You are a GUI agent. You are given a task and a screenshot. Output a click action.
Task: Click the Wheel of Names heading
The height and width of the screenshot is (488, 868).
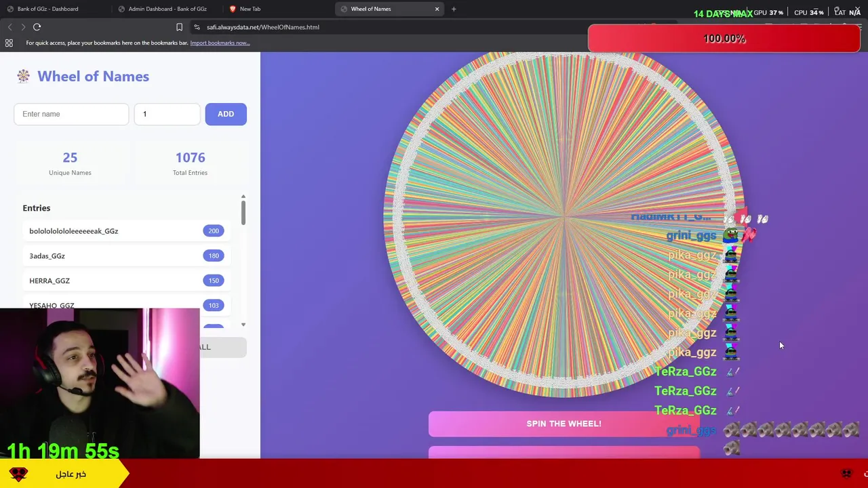[x=93, y=76]
